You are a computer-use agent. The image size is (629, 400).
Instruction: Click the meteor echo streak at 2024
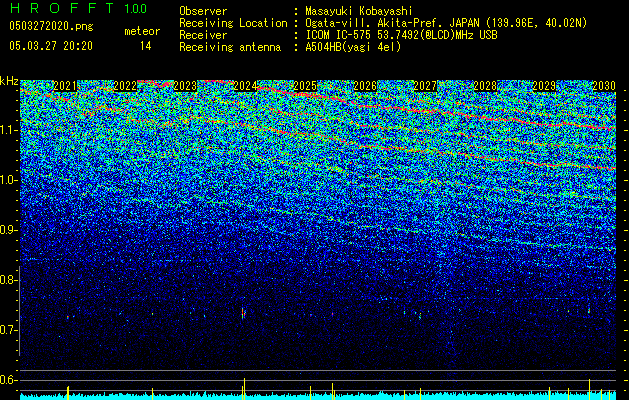click(x=243, y=313)
